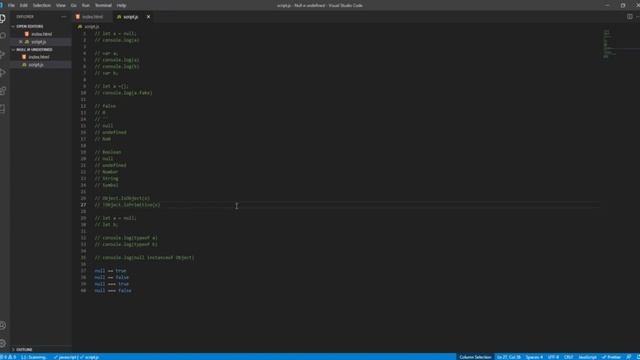The width and height of the screenshot is (640, 360).
Task: Click the Split Editor Right icon
Action: [x=629, y=17]
